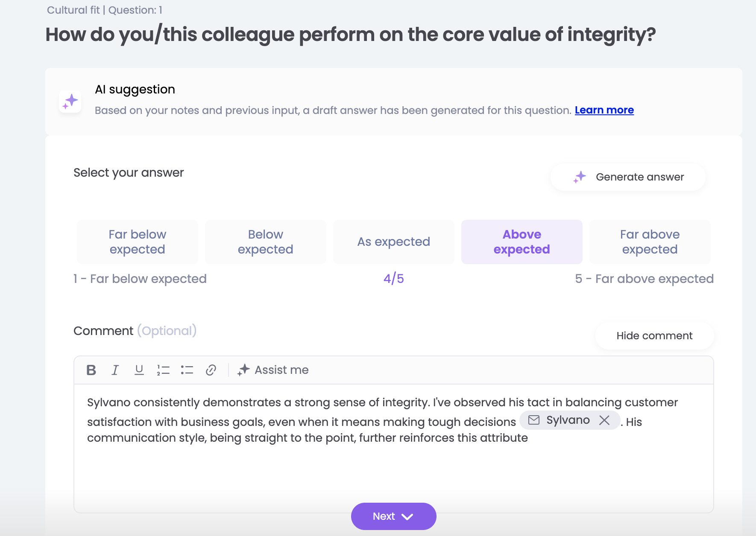Pick the As expected rating option
The height and width of the screenshot is (536, 756).
click(x=393, y=242)
